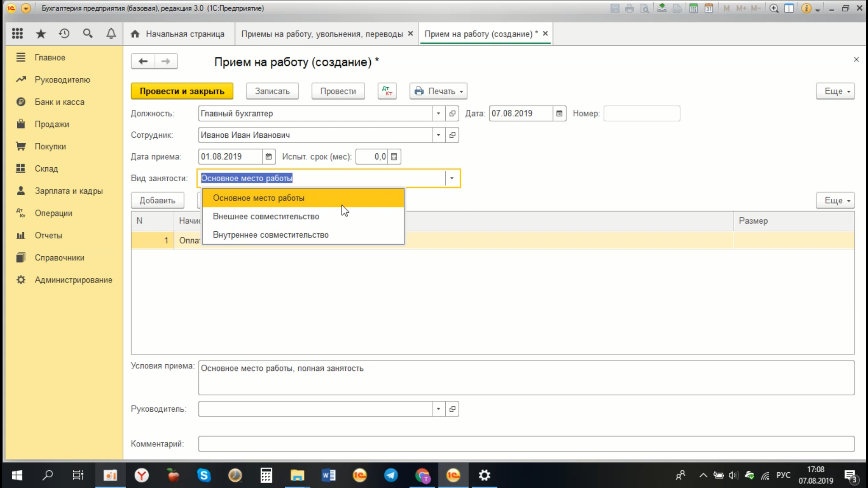Select 'Внешнее совместительство' from dropdown

pos(266,216)
